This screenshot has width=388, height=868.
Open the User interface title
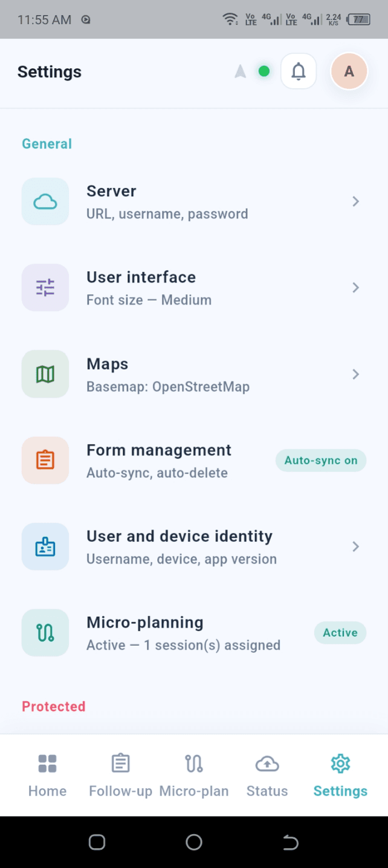click(141, 277)
